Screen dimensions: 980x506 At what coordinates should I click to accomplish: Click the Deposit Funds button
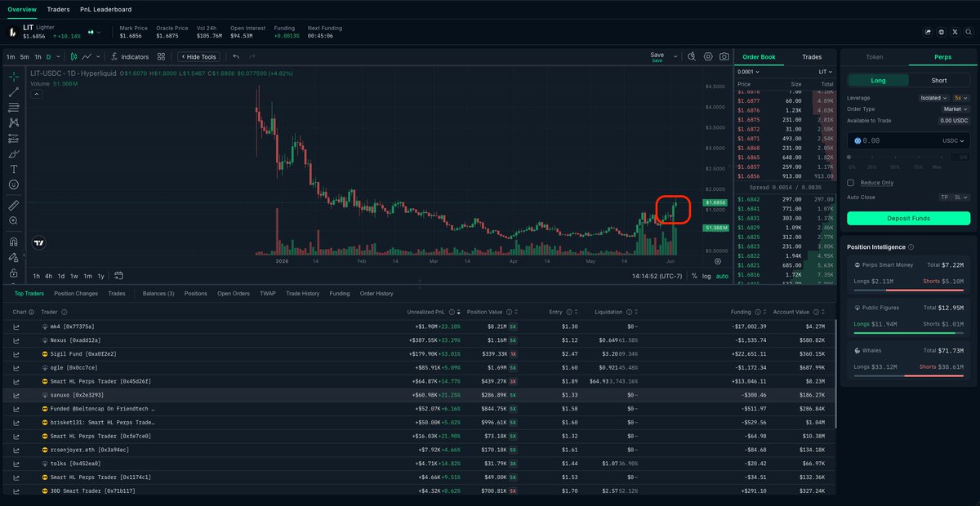tap(908, 219)
